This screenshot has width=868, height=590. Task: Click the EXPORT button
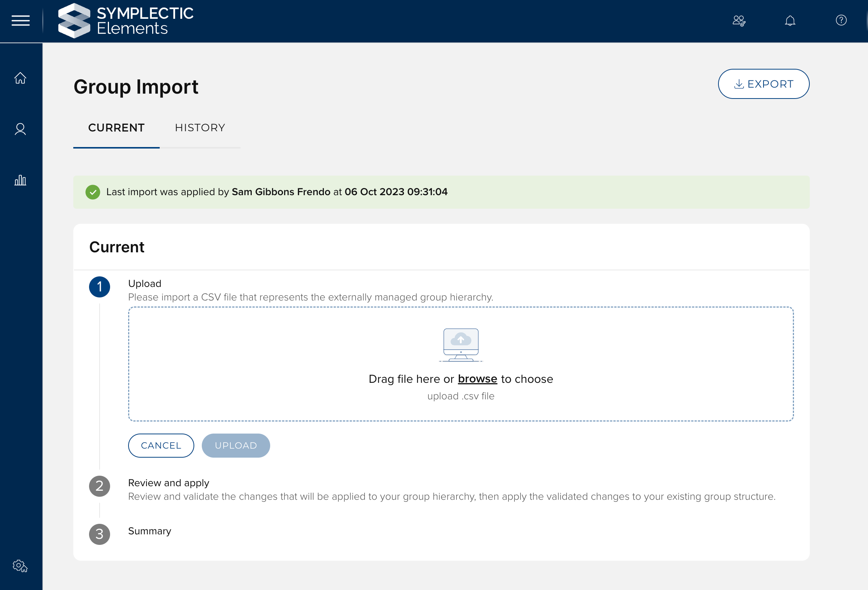click(x=764, y=84)
